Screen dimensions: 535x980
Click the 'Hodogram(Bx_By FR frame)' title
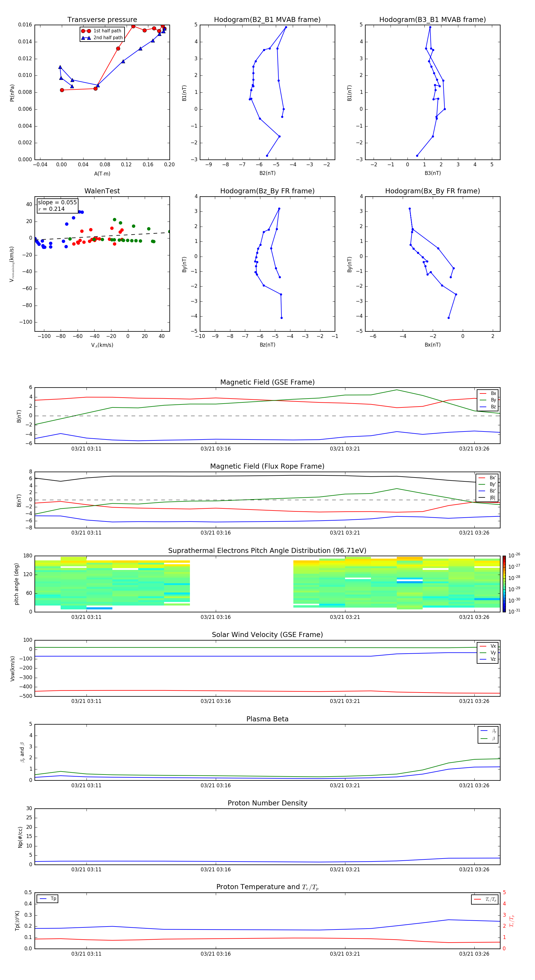point(432,191)
